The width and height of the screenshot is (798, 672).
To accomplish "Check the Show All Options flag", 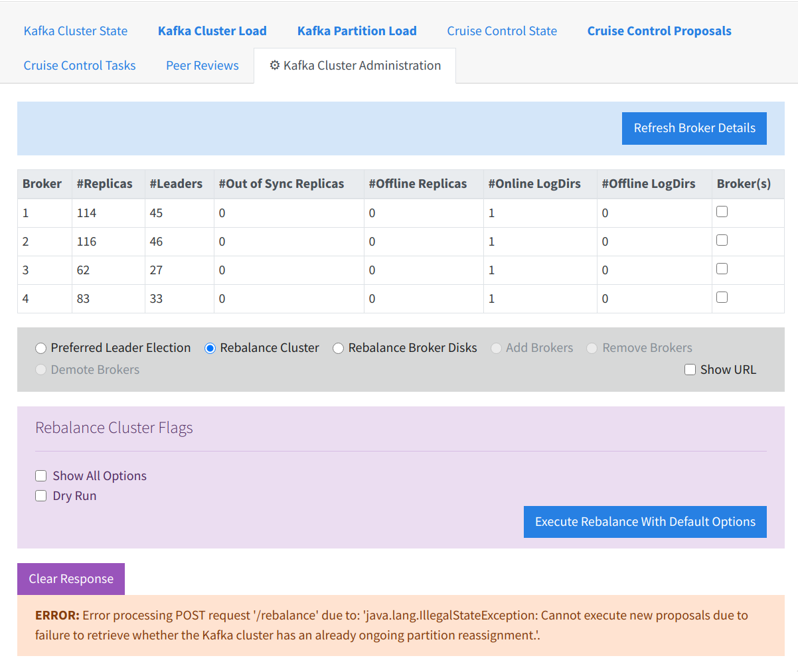I will click(x=40, y=475).
